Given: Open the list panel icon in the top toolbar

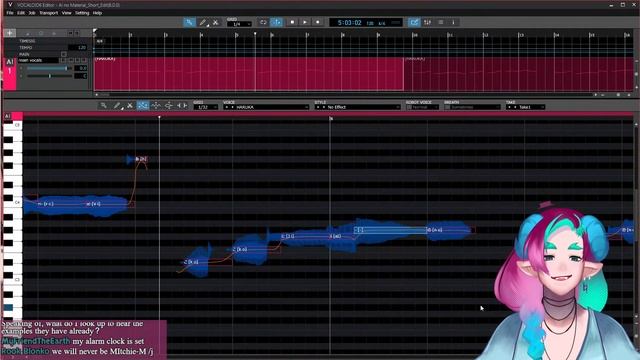Looking at the screenshot, I should [440, 22].
